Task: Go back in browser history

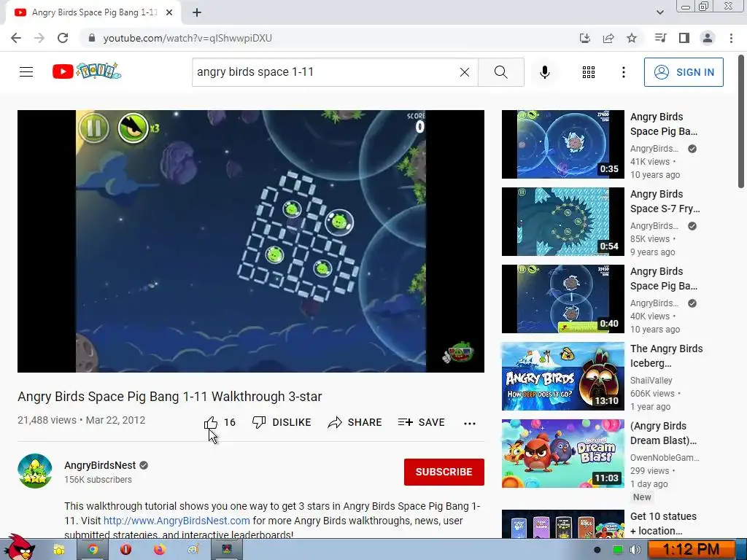Action: click(16, 38)
